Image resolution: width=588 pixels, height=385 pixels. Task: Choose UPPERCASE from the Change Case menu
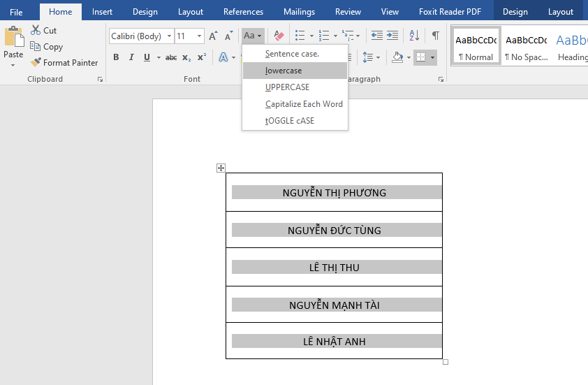click(x=295, y=87)
